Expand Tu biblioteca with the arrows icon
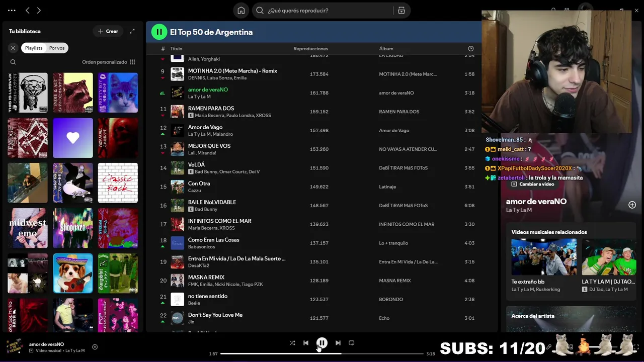This screenshot has width=644, height=362. point(132,31)
